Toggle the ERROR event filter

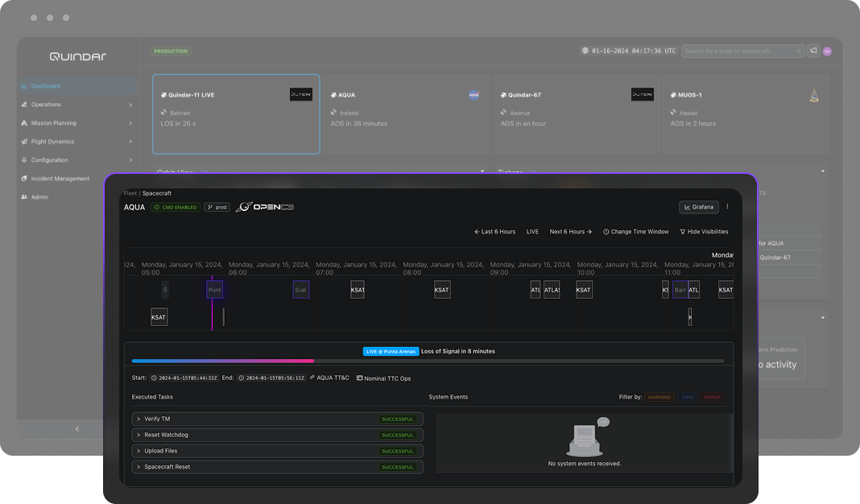(712, 397)
